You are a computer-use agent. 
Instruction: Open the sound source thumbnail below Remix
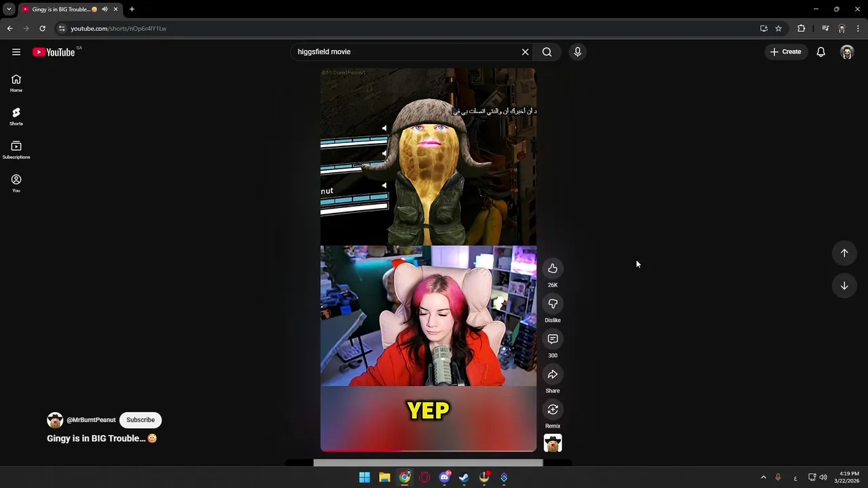[x=553, y=443]
